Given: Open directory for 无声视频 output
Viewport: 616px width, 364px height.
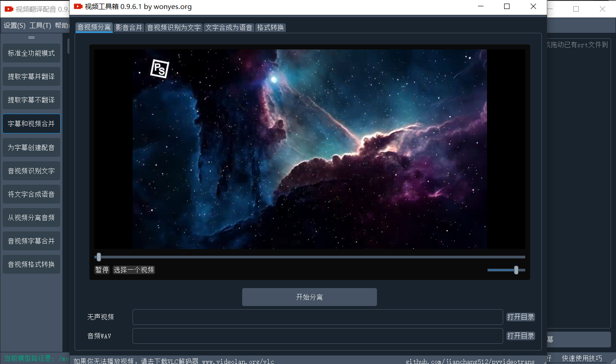Looking at the screenshot, I should coord(521,317).
